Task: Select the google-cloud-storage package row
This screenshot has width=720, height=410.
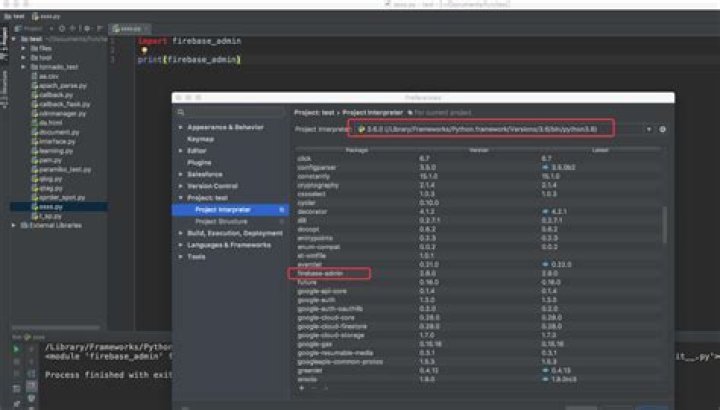Action: click(478, 335)
